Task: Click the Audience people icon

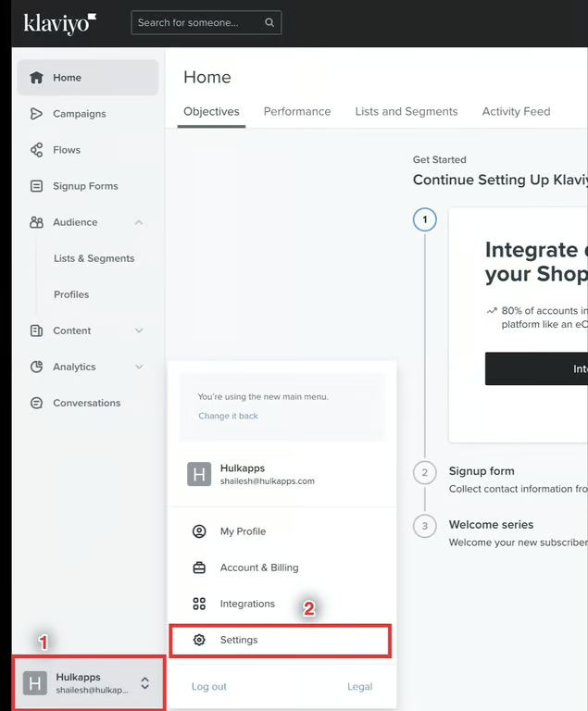Action: (x=36, y=222)
